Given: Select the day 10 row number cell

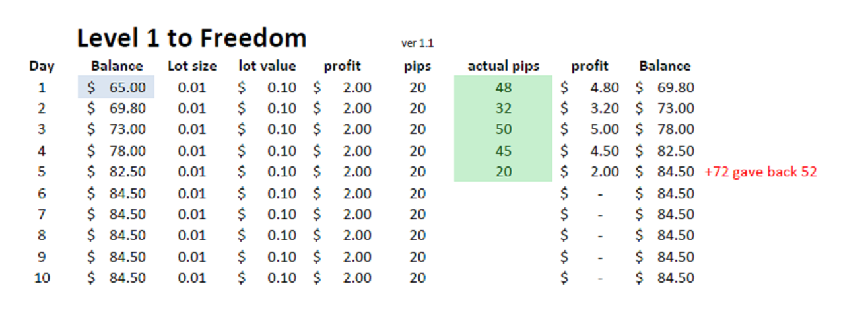Looking at the screenshot, I should [x=42, y=278].
